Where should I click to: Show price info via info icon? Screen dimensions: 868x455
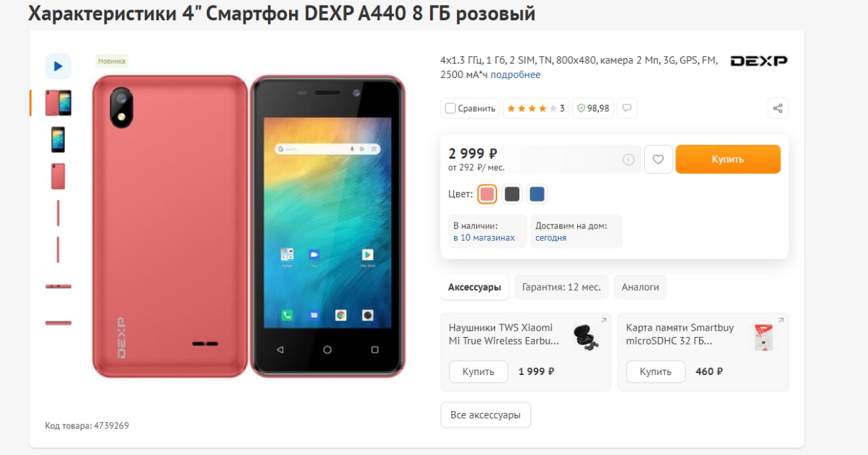click(629, 159)
